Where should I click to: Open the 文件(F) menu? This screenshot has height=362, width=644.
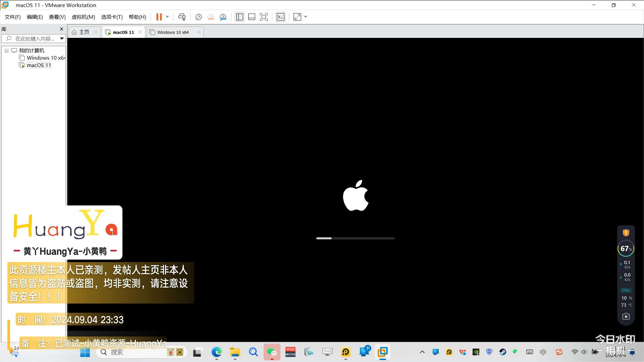click(13, 17)
